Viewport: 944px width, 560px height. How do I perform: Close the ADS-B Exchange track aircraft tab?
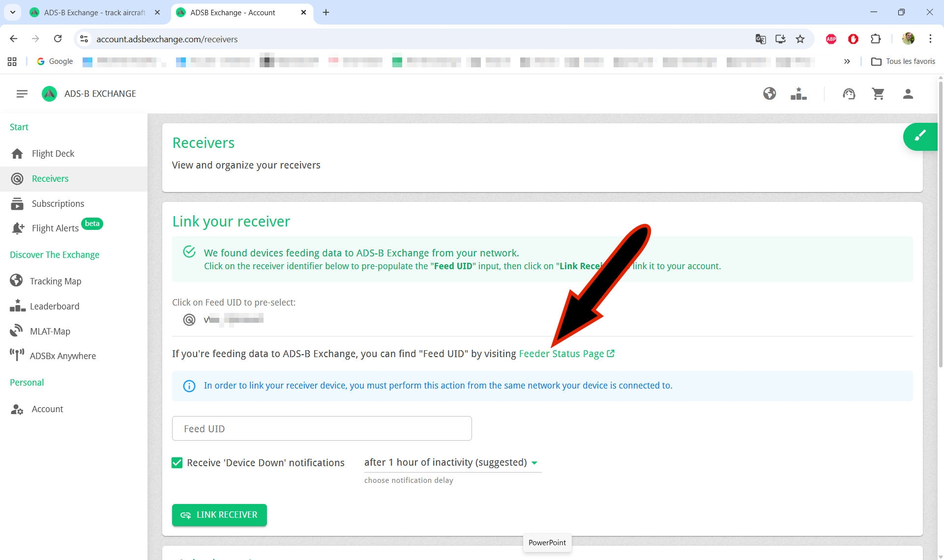(157, 12)
